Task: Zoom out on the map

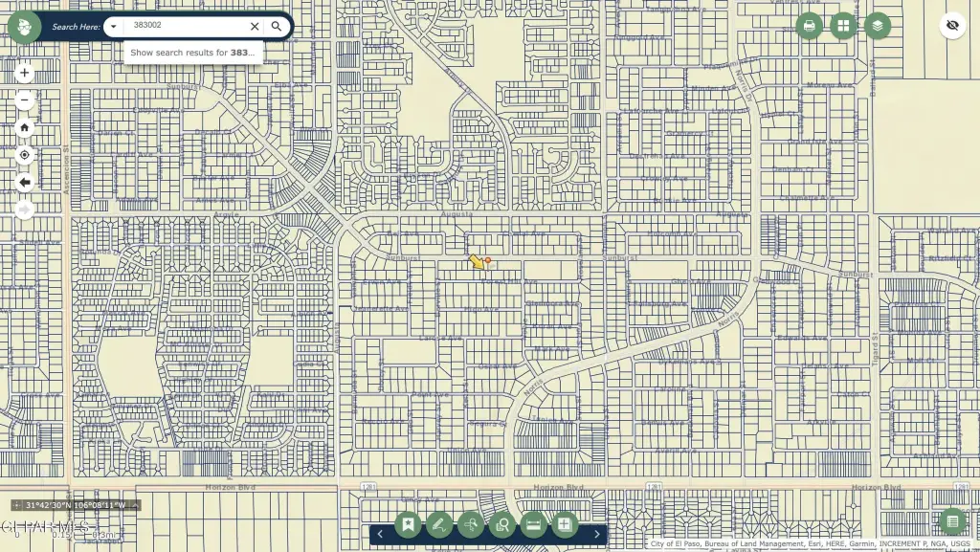Action: point(25,99)
